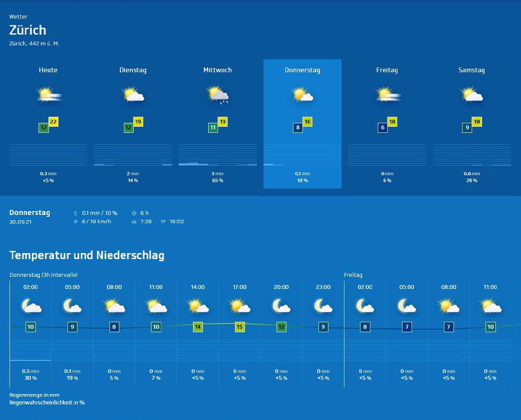Click Donnerstag's low temperature badge 8
Image resolution: width=521 pixels, height=420 pixels.
298,128
